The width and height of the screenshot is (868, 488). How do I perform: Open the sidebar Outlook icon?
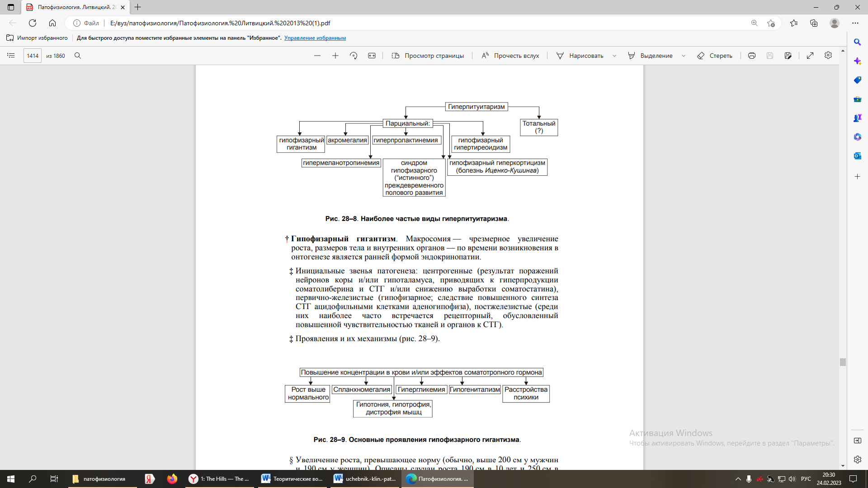pyautogui.click(x=857, y=156)
